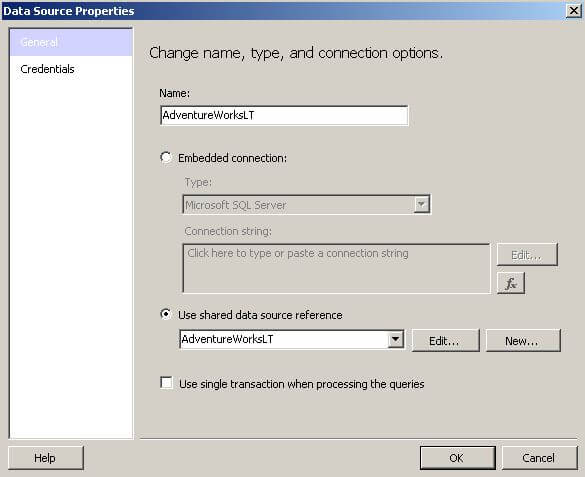Screen dimensions: 585x477
Task: Open Help for this dialog
Action: pos(46,458)
